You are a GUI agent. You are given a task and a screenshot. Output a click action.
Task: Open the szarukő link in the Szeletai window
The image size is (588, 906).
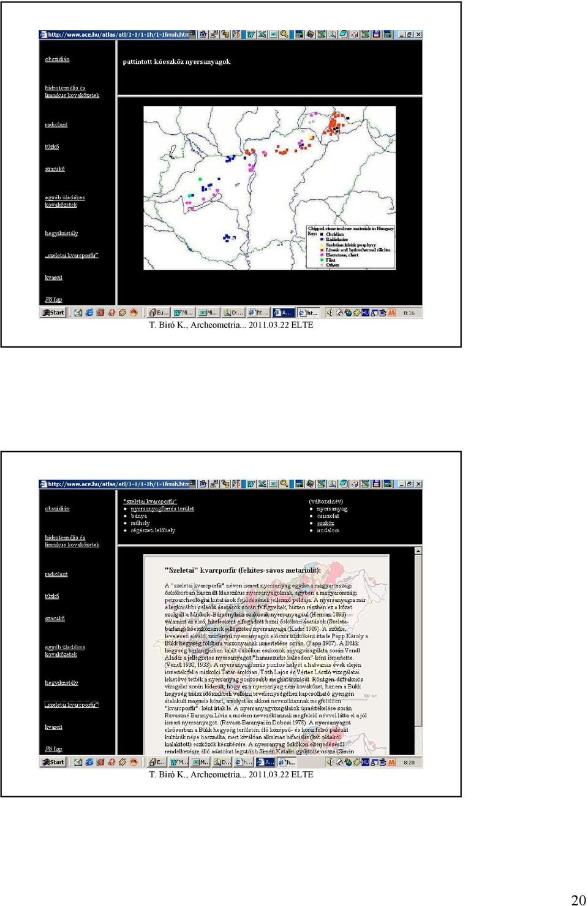[55, 618]
